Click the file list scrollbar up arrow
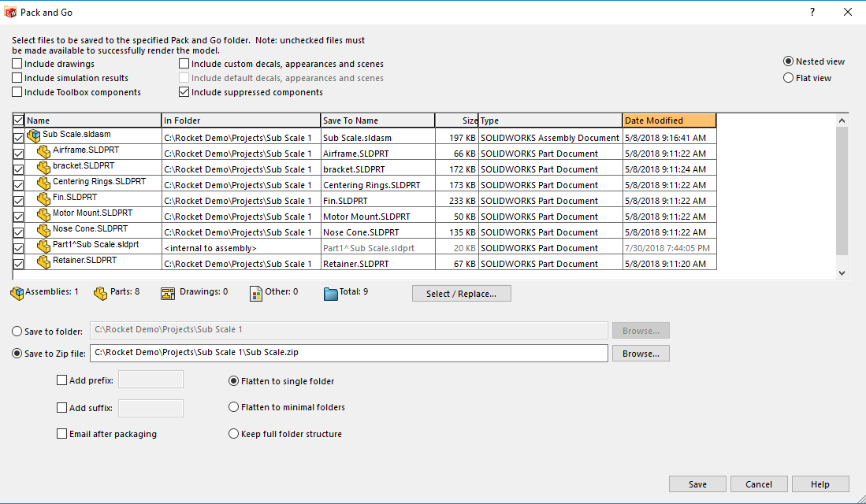Screen dimensions: 866x504 click(x=842, y=120)
